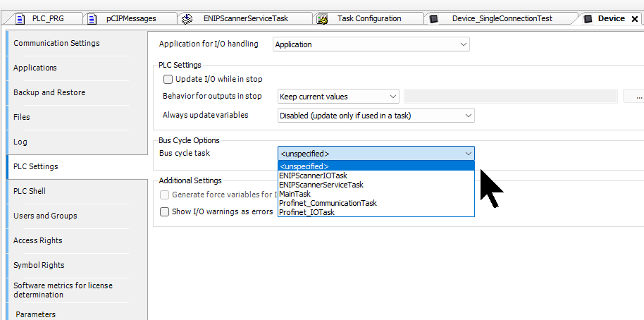Open the Access Rights page

pos(78,240)
